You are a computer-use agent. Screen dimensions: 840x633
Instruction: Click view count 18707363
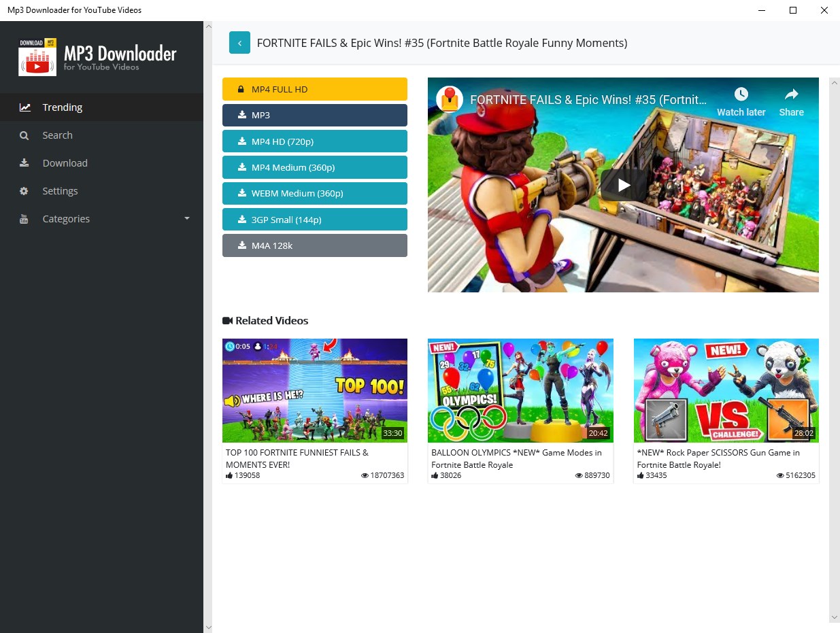pyautogui.click(x=383, y=475)
